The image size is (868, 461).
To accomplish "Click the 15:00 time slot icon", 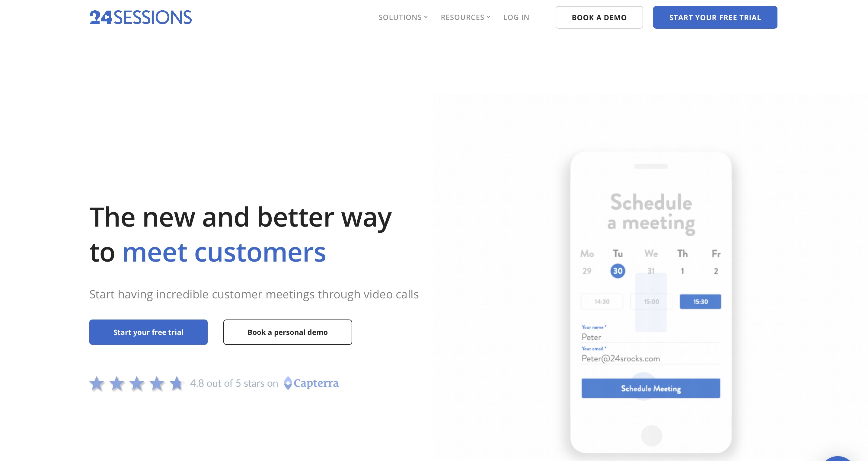I will [651, 301].
